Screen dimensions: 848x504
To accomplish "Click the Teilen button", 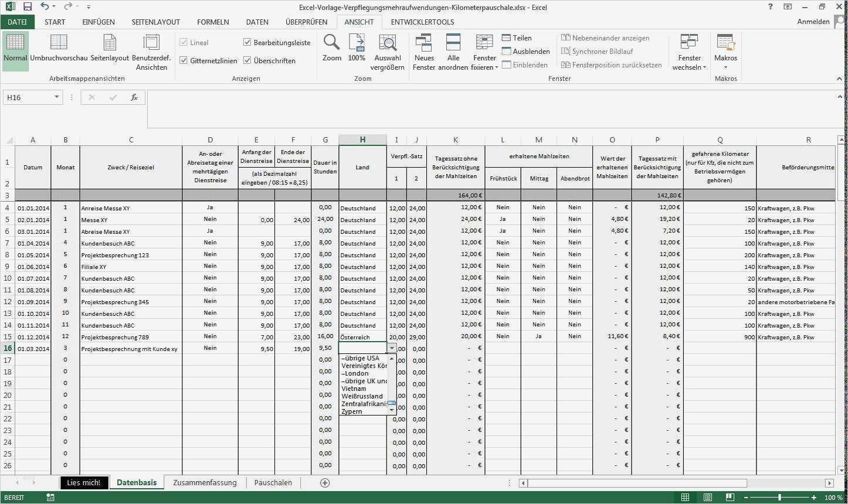I will tap(517, 38).
